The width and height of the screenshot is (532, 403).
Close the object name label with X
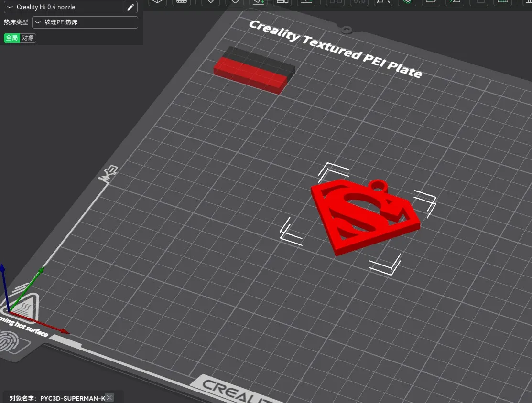pos(109,398)
